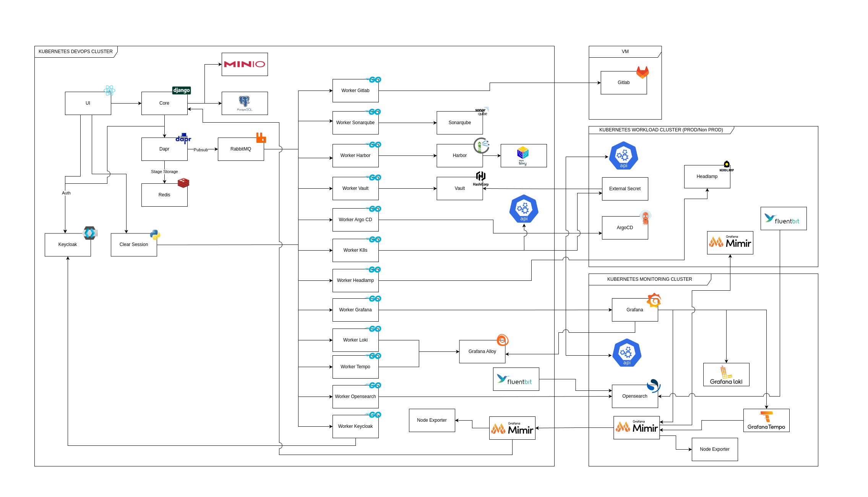Image resolution: width=868 pixels, height=497 pixels.
Task: Click the Aqua Trivy logo box
Action: [524, 155]
